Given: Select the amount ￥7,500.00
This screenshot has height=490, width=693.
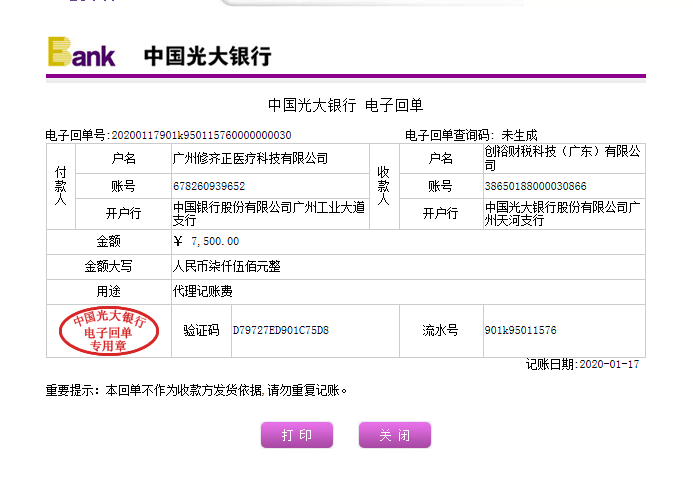Looking at the screenshot, I should coord(206,241).
